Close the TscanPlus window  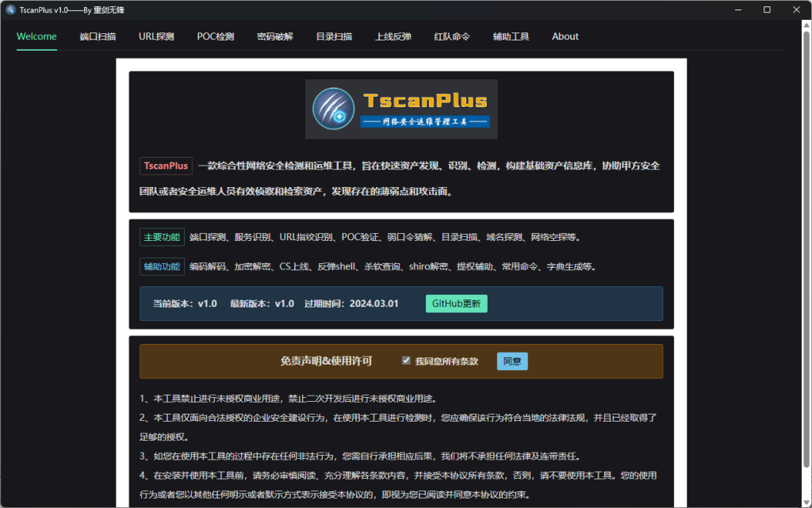pos(796,10)
